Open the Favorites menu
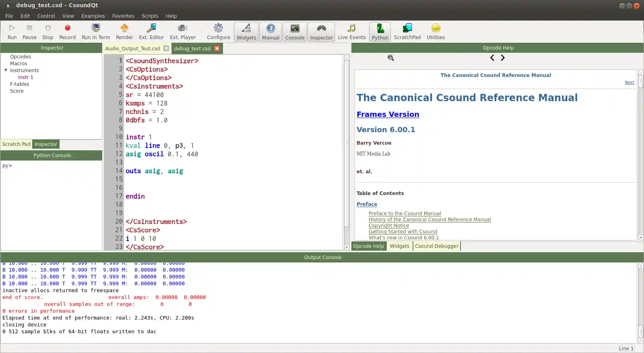 123,16
